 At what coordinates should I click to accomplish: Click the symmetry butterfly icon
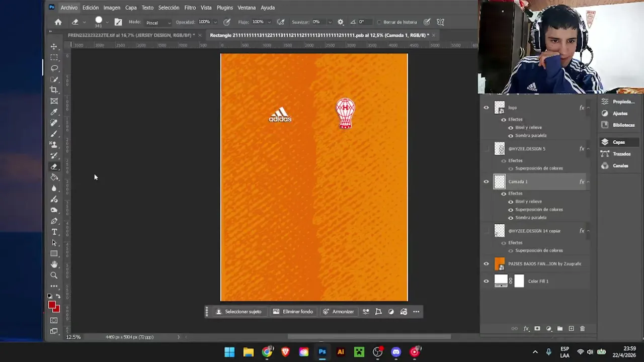(x=441, y=22)
